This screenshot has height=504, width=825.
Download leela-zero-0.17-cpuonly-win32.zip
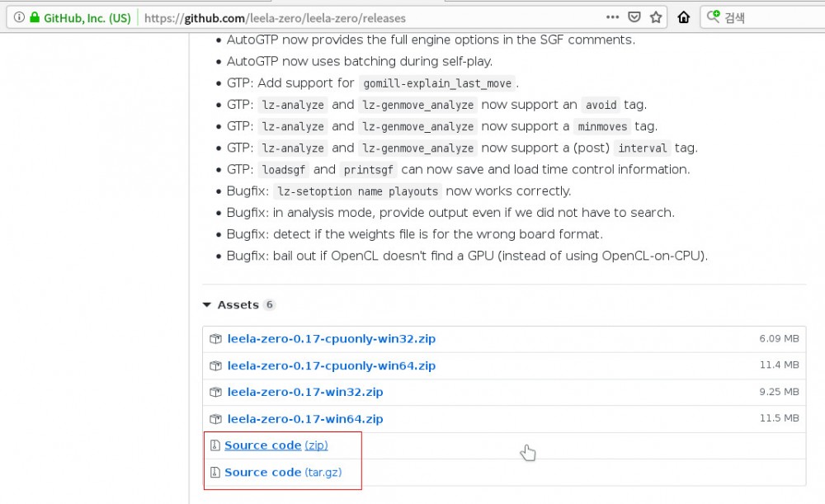tap(332, 339)
